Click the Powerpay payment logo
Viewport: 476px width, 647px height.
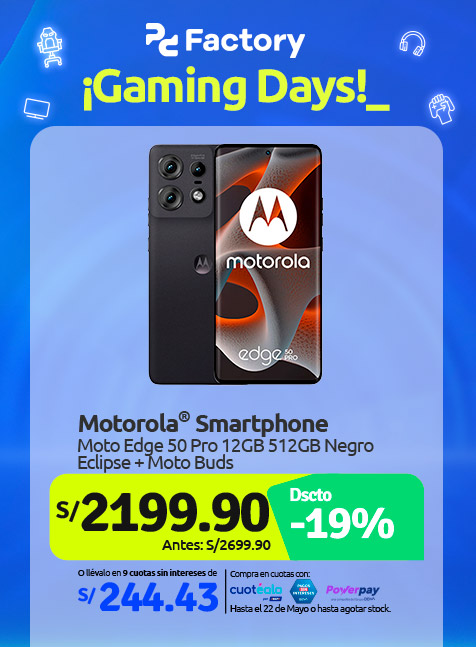pos(353,591)
